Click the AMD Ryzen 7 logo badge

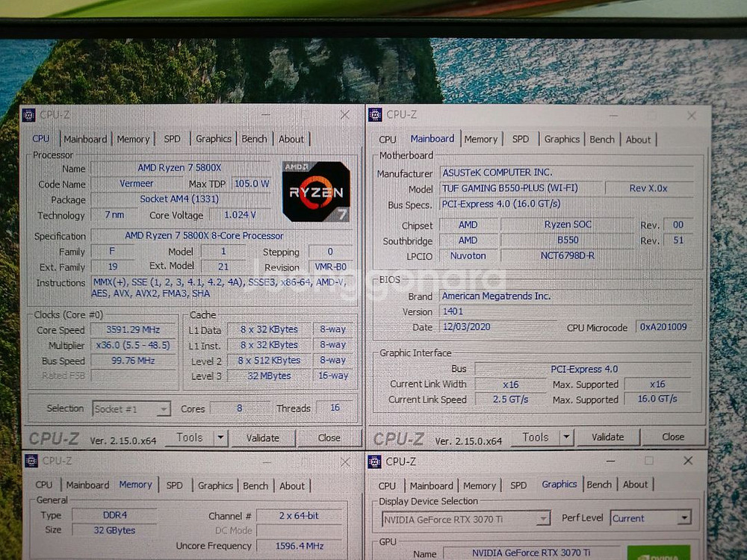coord(316,191)
